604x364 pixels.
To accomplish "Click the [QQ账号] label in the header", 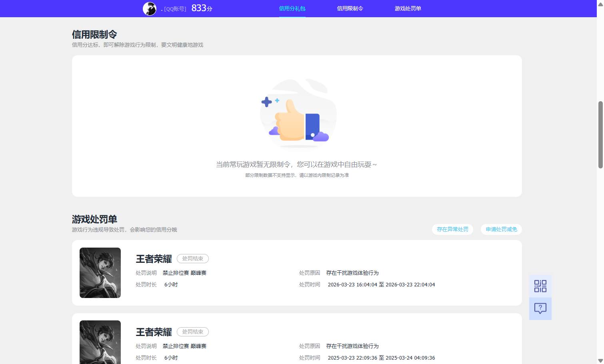I will [x=175, y=9].
